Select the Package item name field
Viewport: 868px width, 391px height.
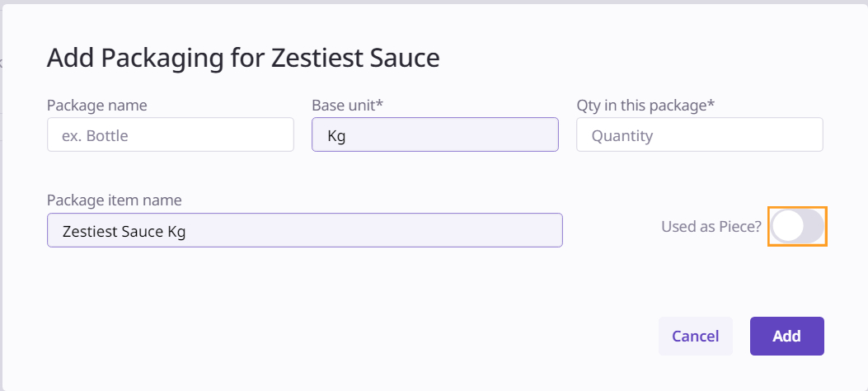click(304, 230)
